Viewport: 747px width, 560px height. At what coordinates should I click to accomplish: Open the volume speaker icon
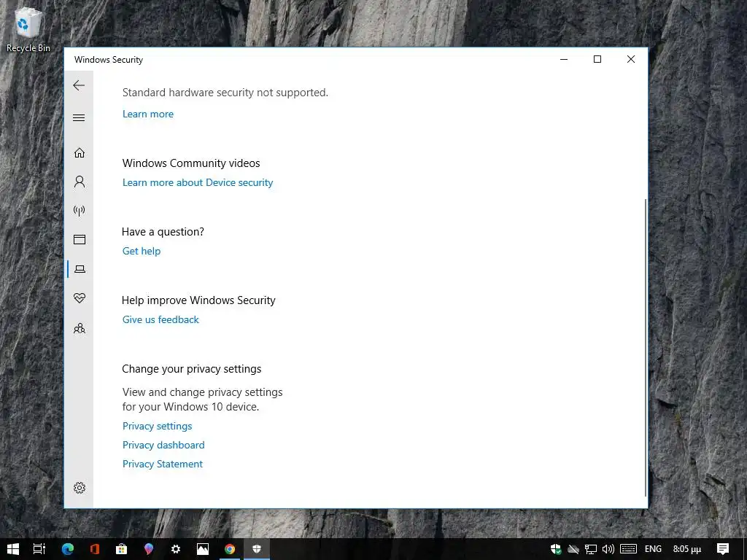[x=608, y=550]
